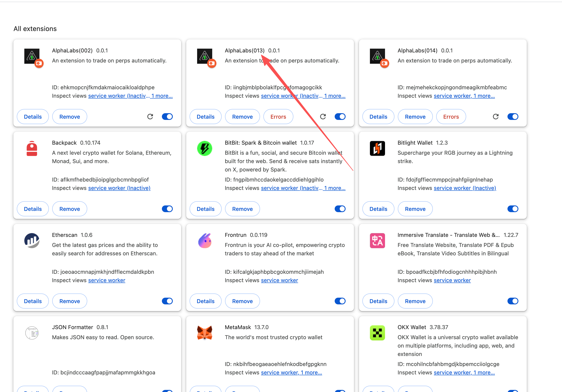Click the Immersive Translate icon

point(377,240)
